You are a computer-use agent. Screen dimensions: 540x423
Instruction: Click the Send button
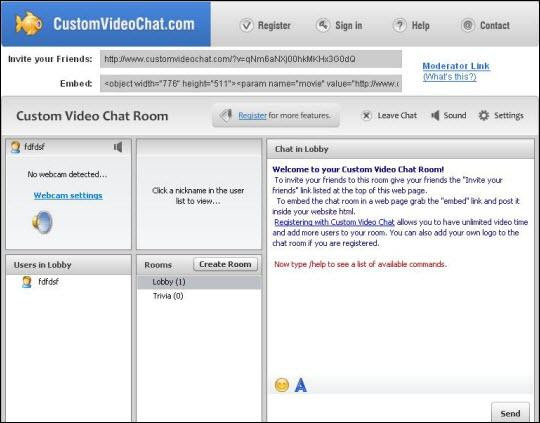click(x=510, y=413)
